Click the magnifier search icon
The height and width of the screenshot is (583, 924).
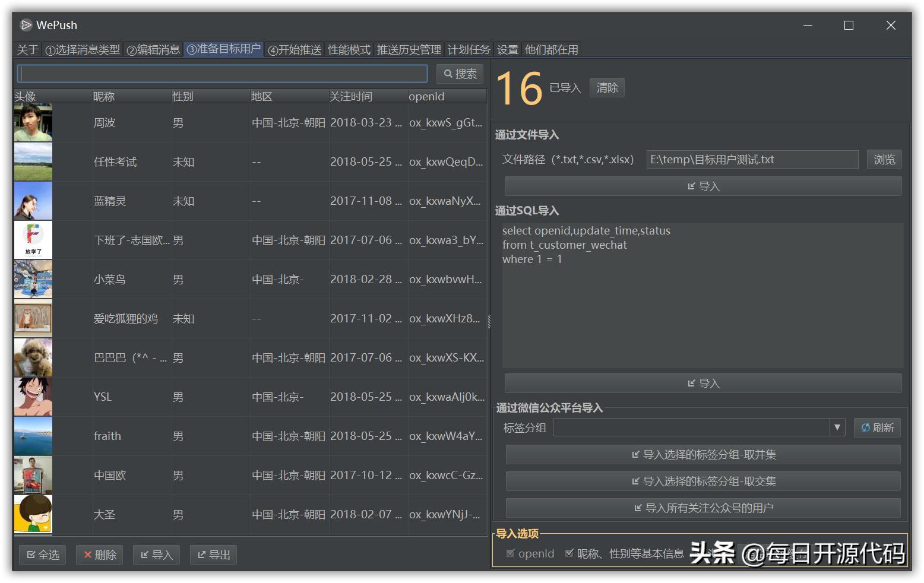coord(448,74)
